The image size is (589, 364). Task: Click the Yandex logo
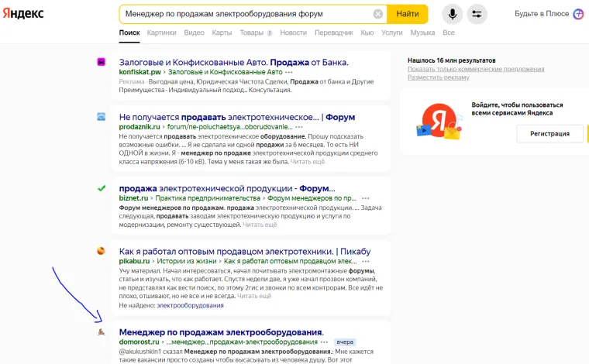[x=22, y=14]
